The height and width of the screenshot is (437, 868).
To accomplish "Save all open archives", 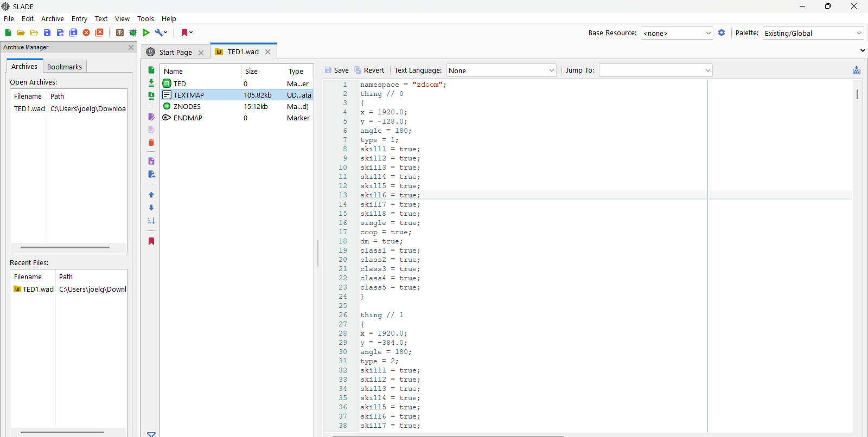I will pyautogui.click(x=73, y=33).
